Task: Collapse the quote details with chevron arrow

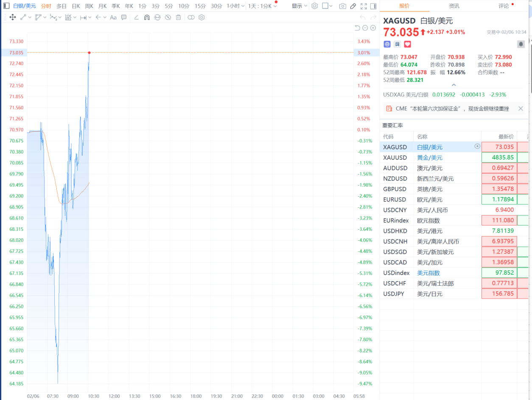Action: click(x=454, y=85)
